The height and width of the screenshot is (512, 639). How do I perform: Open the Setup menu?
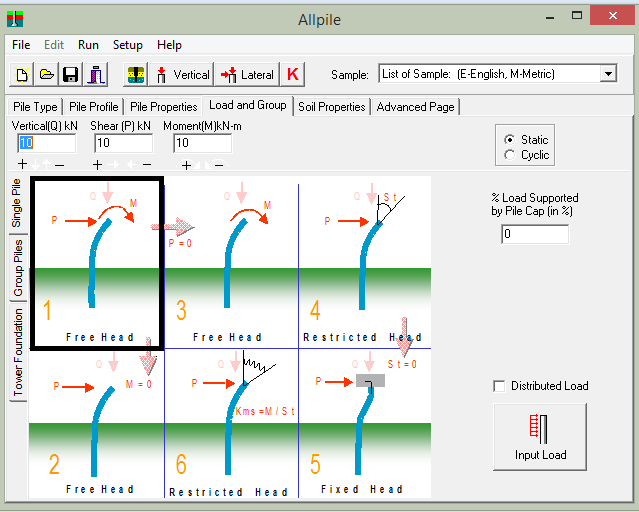click(128, 45)
